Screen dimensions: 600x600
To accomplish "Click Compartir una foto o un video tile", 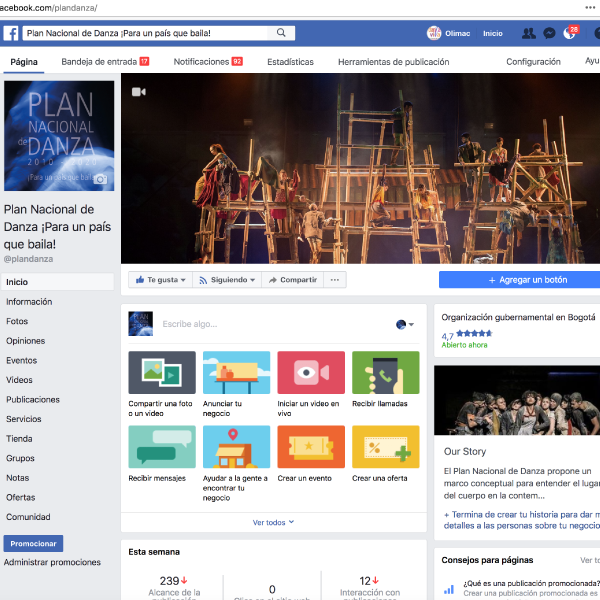I will tap(162, 384).
